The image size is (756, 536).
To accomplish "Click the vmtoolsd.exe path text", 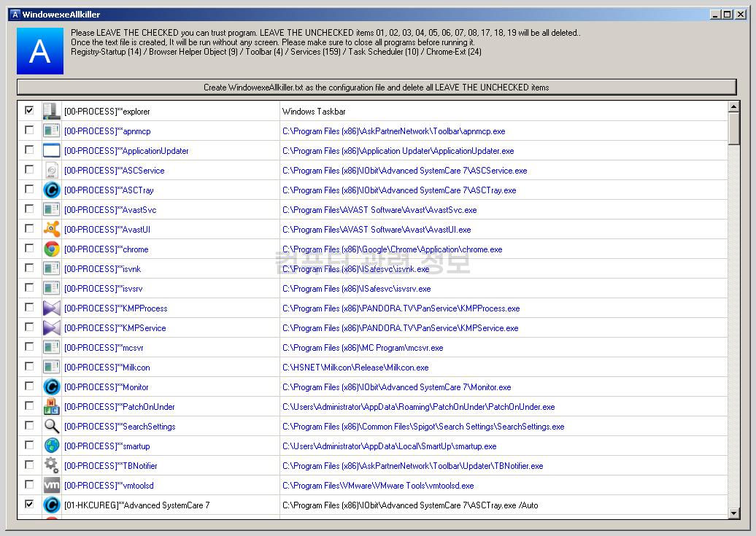I will point(378,486).
